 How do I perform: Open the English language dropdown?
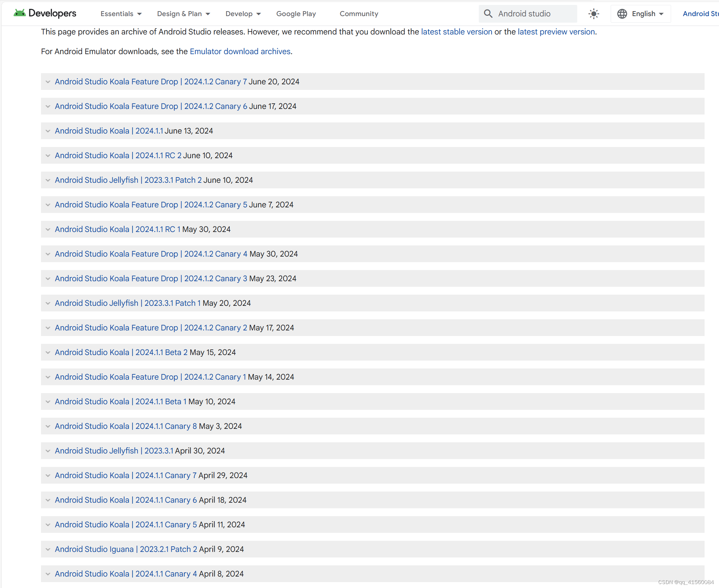pyautogui.click(x=647, y=13)
